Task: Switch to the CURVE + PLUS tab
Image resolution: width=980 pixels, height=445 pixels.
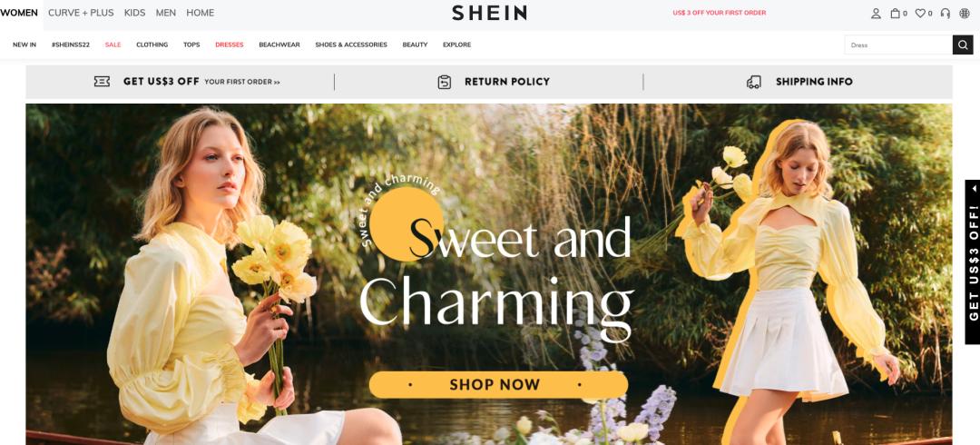Action: pyautogui.click(x=82, y=13)
